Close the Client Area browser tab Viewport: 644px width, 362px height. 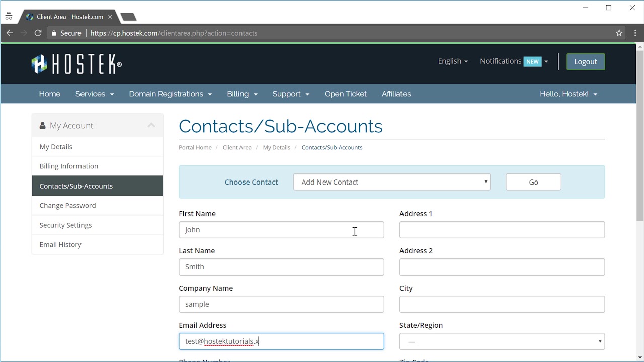coord(110,17)
